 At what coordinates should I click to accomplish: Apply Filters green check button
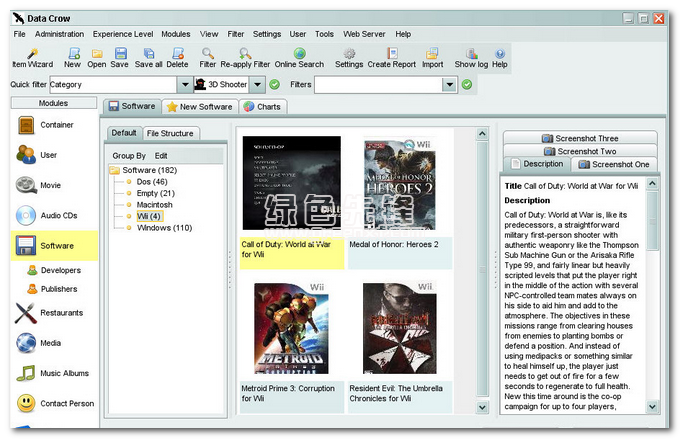point(467,85)
